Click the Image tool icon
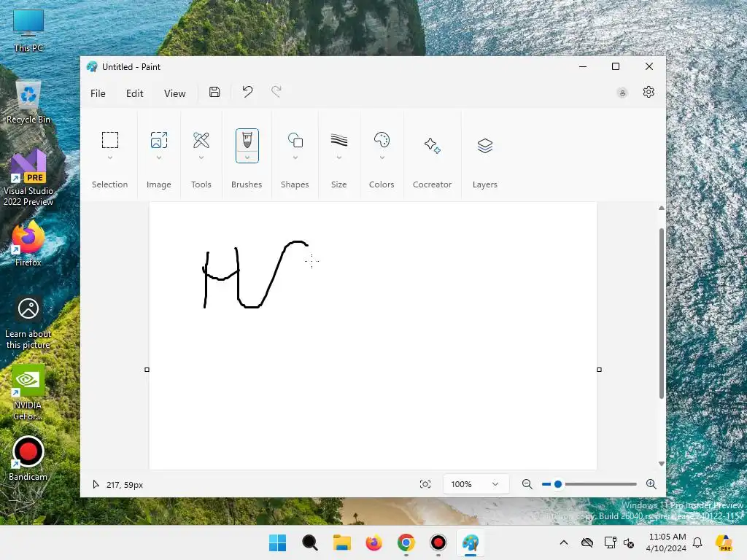This screenshot has height=560, width=747. (158, 140)
